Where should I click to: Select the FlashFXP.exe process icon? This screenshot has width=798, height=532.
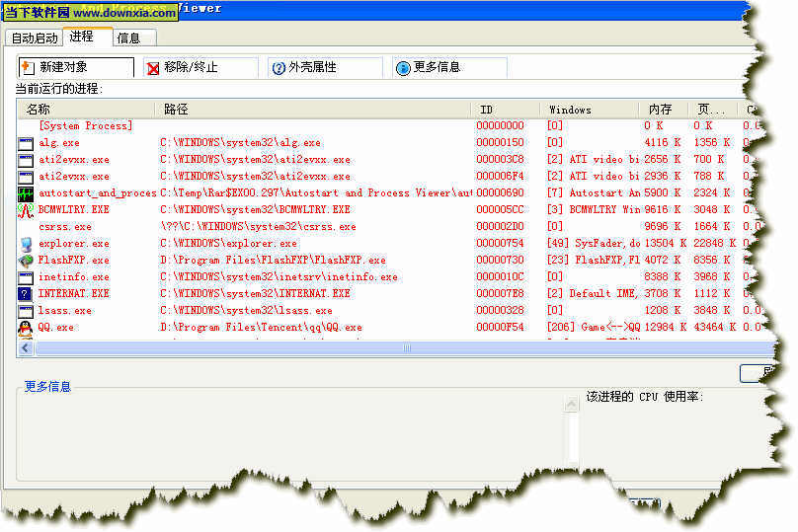click(x=26, y=261)
